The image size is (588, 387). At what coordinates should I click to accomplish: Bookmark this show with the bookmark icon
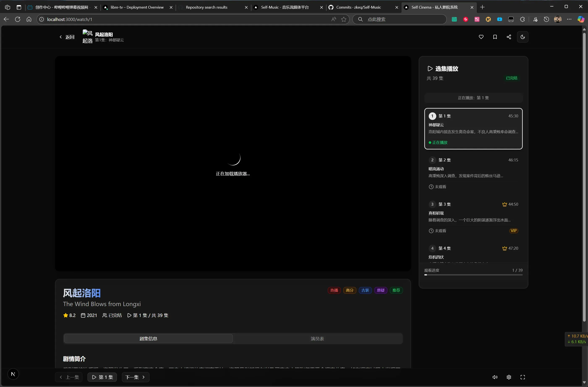click(x=495, y=37)
